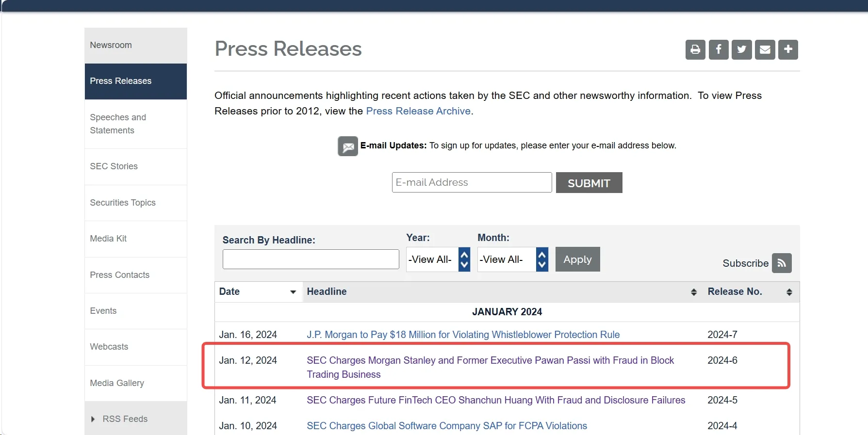Click the print page icon

point(695,49)
